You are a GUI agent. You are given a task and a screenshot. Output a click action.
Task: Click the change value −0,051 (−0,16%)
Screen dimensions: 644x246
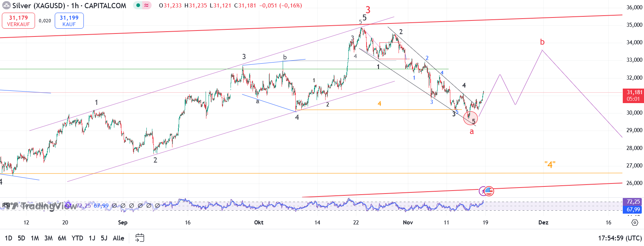pyautogui.click(x=280, y=6)
